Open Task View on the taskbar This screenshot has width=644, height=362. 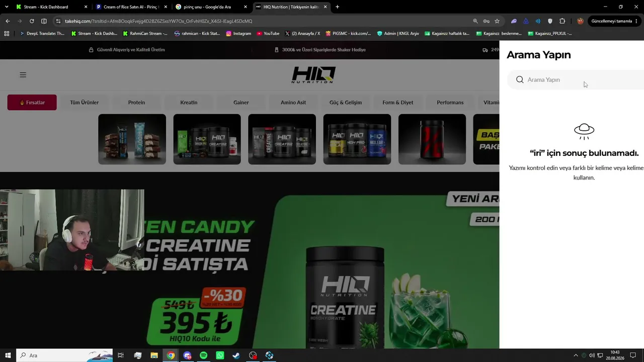tap(121, 355)
